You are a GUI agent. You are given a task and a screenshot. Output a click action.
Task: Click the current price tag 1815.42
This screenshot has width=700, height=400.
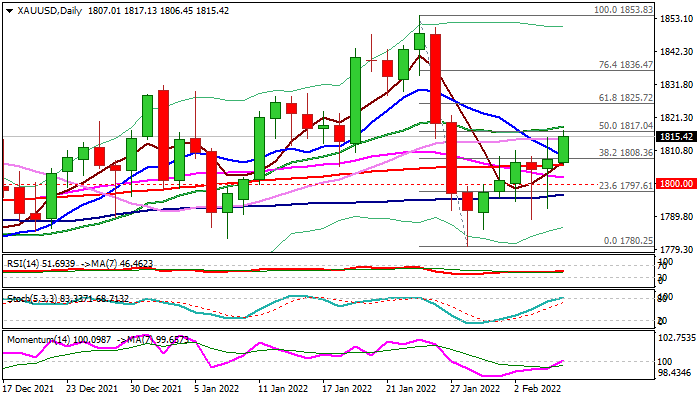(677, 136)
